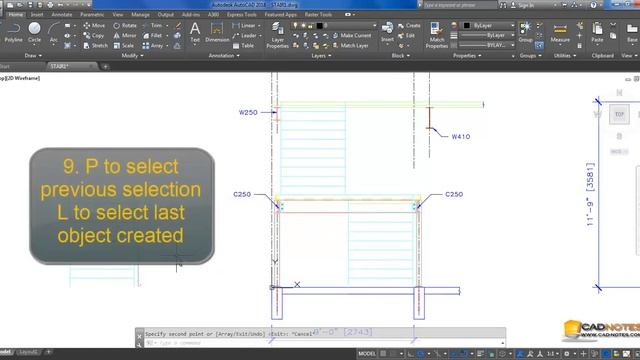This screenshot has height=360, width=640.
Task: Activate the Rotate command
Action: point(125,25)
